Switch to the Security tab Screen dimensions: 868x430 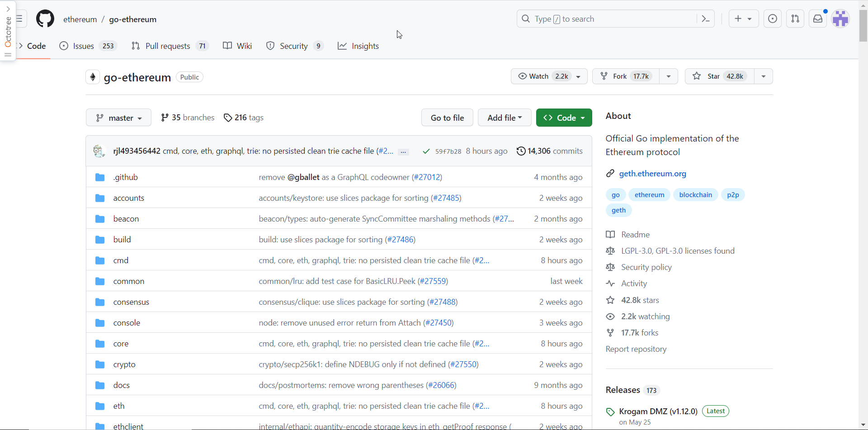point(295,46)
